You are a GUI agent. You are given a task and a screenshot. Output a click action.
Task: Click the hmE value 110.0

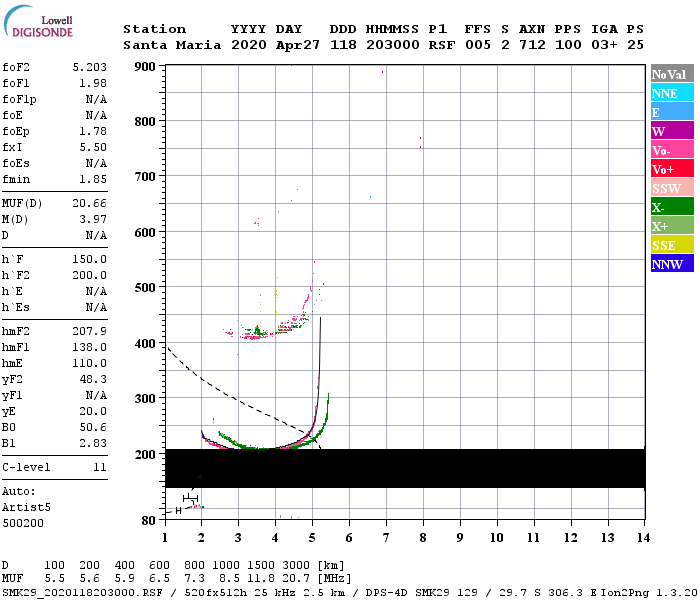coord(90,363)
